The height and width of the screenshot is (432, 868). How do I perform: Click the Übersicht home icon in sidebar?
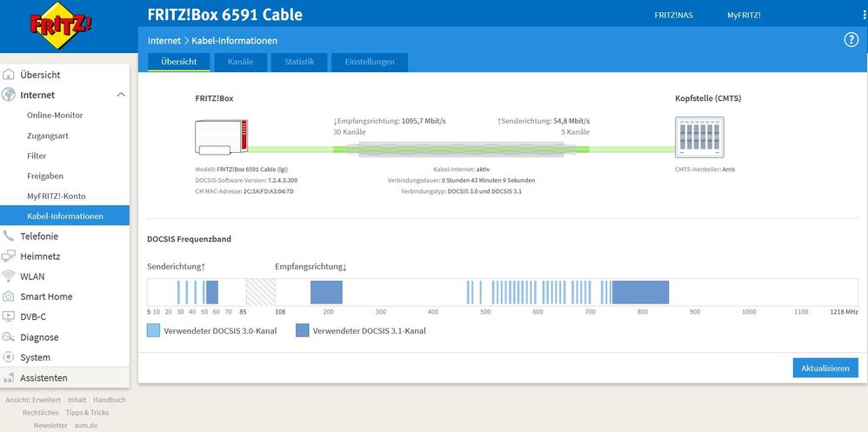tap(9, 75)
